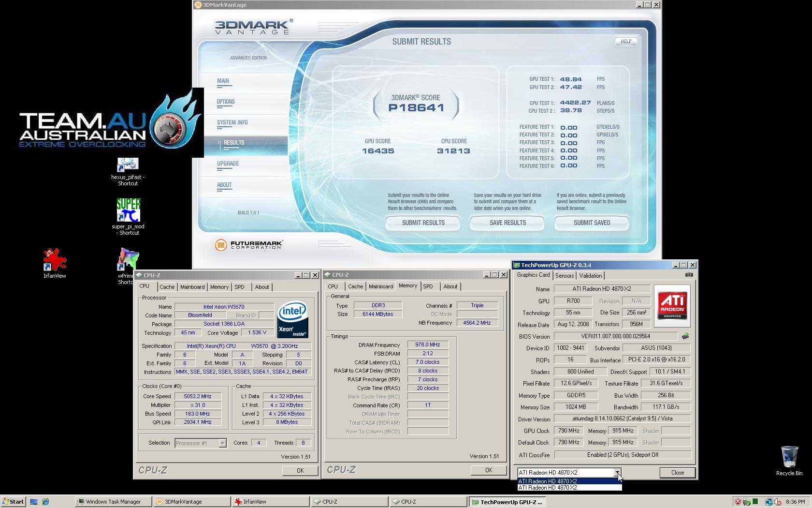
Task: Switch to 3DMarkVantage taskbar button
Action: [192, 502]
